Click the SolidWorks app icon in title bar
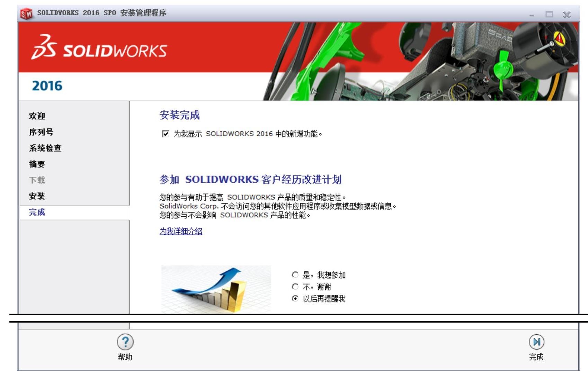588x371 pixels. click(26, 13)
